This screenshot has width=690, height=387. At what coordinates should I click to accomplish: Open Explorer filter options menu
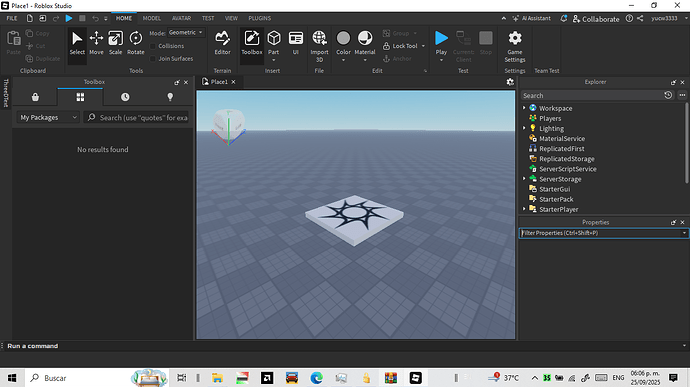682,95
